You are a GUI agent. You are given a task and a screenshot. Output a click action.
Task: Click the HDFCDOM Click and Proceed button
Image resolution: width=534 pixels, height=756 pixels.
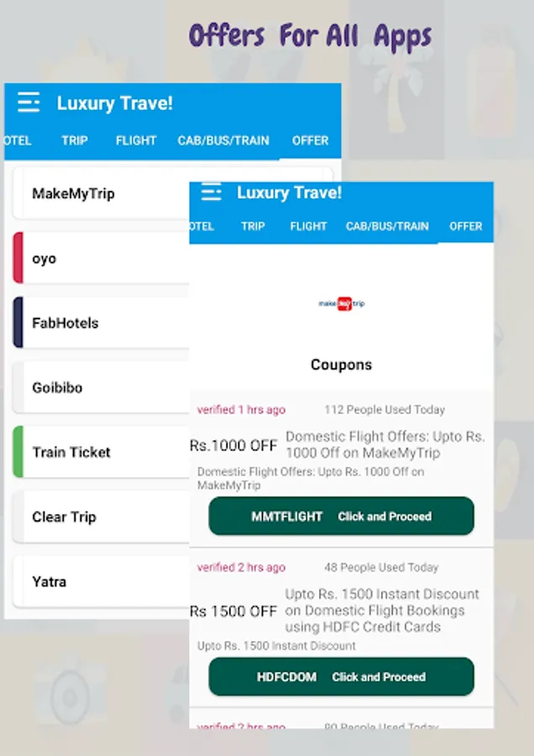coord(341,676)
